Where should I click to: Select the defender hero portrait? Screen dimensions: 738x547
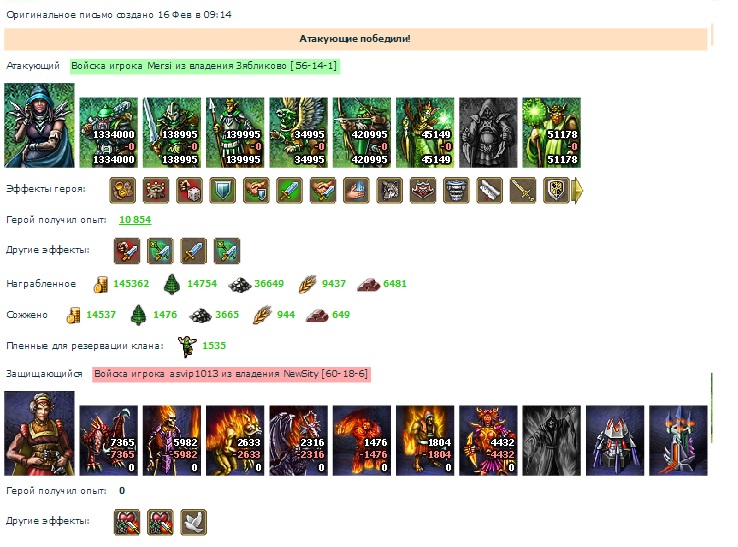pos(40,433)
